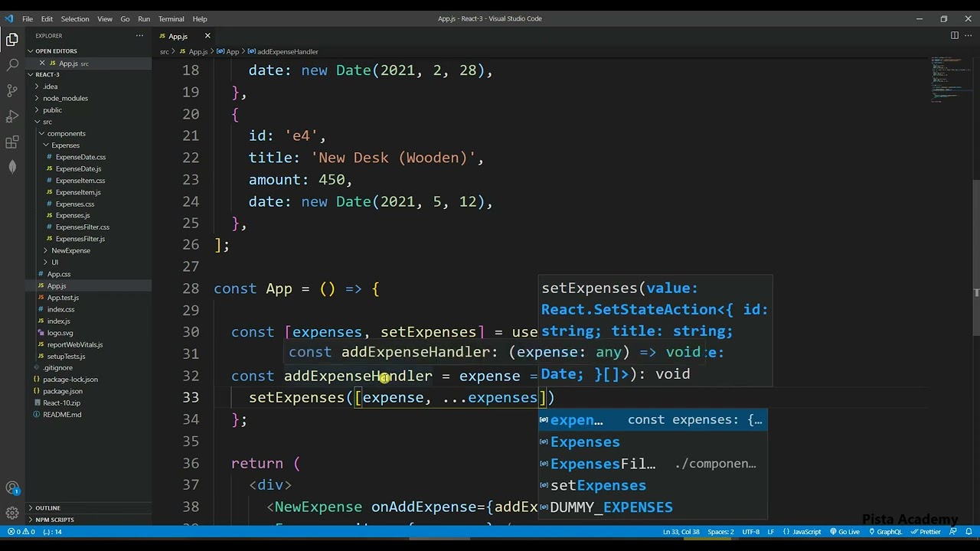Screen dimensions: 980x551
Task: Select expenses variable suggestion in autocomplete
Action: [x=652, y=420]
